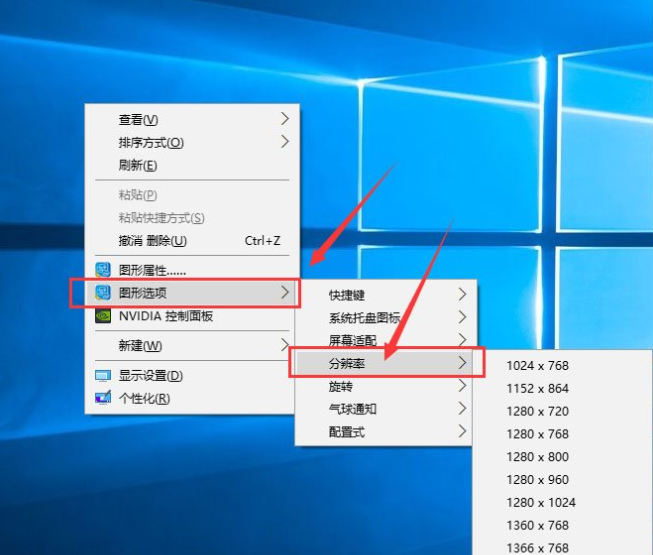Image resolution: width=653 pixels, height=555 pixels.
Task: Open the 查看(V) menu entry
Action: (192, 119)
